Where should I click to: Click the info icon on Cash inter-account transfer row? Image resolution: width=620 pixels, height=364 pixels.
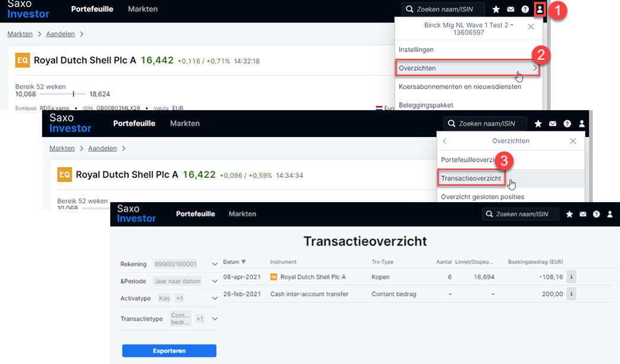tap(571, 294)
